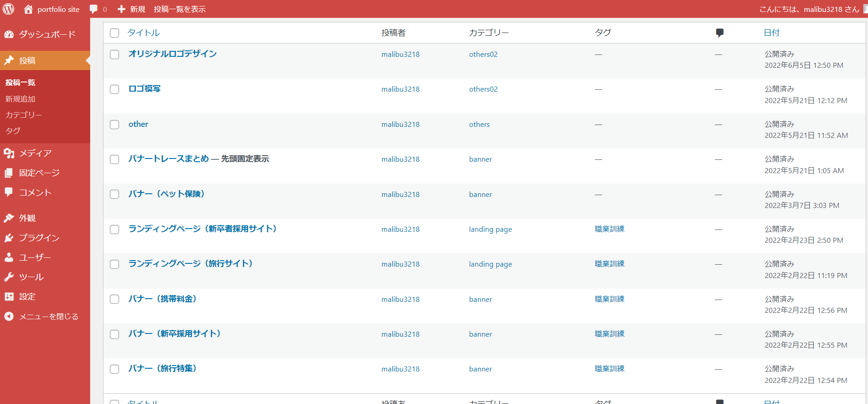Check the box for バナー（新卒採用サイト）

tap(114, 334)
